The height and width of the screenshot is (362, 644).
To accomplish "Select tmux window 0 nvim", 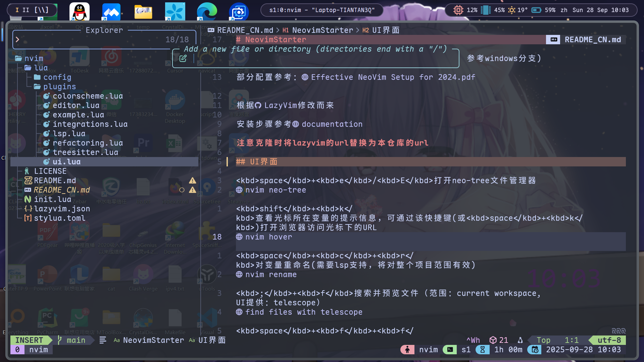I will pyautogui.click(x=32, y=350).
